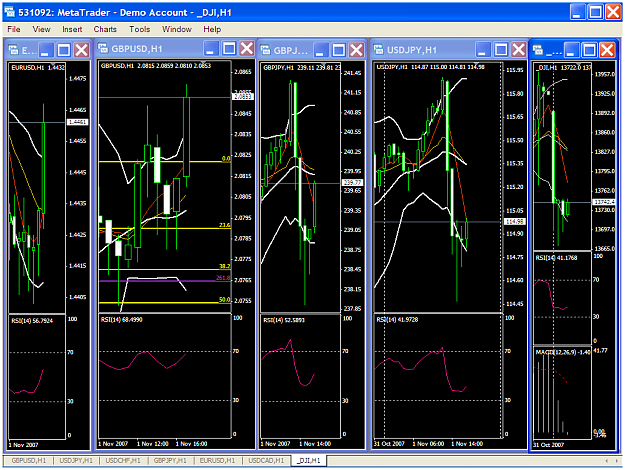The image size is (625, 470).
Task: Click the chart shift triangle on GBPJPY chart
Action: (324, 64)
